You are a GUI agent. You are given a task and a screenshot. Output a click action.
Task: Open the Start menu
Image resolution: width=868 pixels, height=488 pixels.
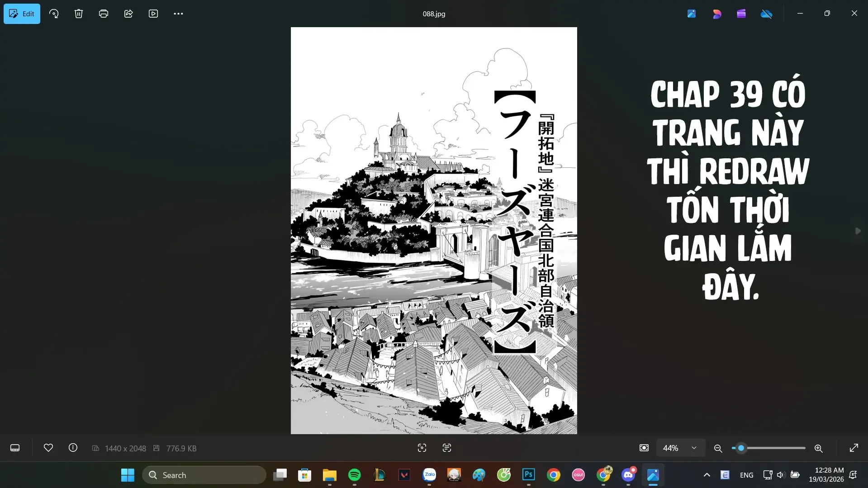tap(128, 475)
